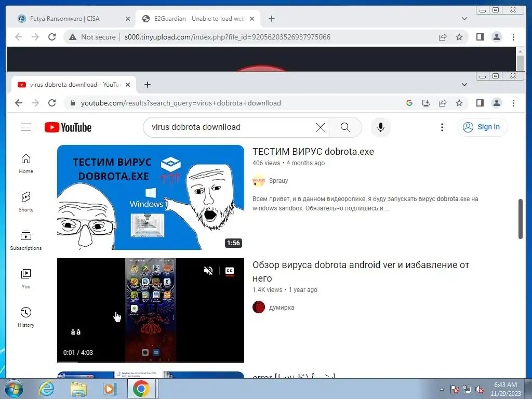Add a new tab in YouTube window
This screenshot has height=399, width=532.
click(147, 85)
